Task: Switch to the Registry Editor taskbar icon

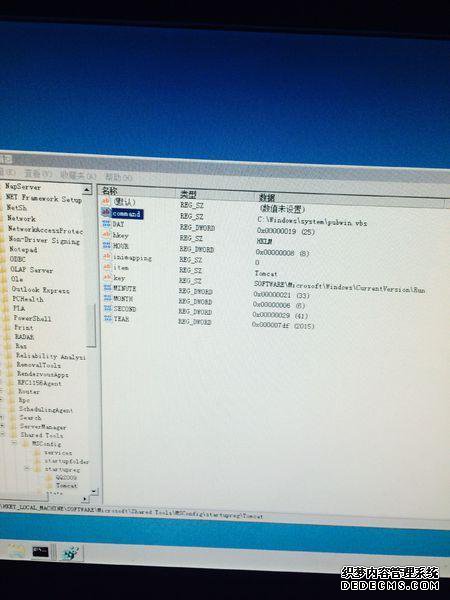Action: click(x=70, y=553)
